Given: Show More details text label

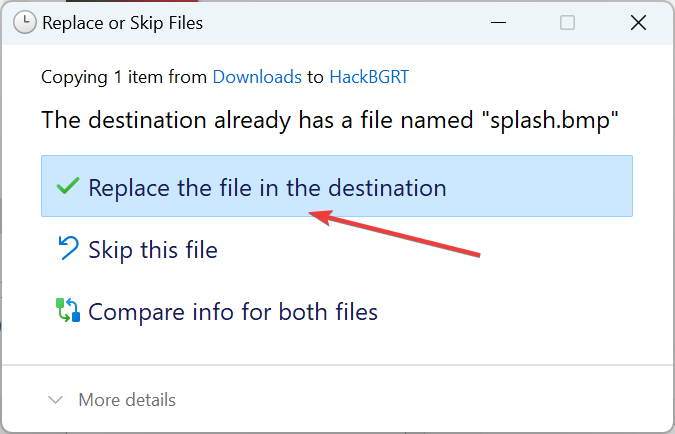Looking at the screenshot, I should 127,400.
